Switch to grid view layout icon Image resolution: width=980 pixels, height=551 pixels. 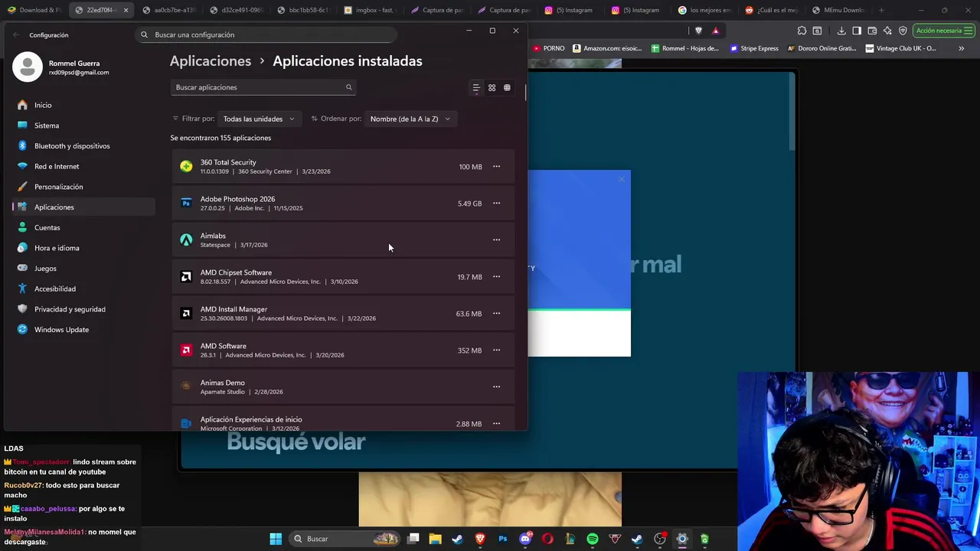pyautogui.click(x=492, y=88)
